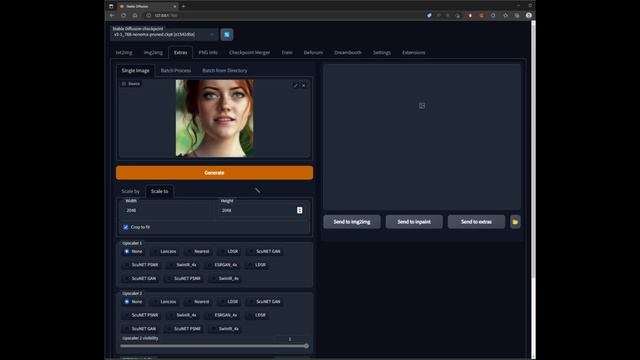The width and height of the screenshot is (640, 360).
Task: Refresh the Stable Diffusion checkpoint list
Action: (227, 35)
